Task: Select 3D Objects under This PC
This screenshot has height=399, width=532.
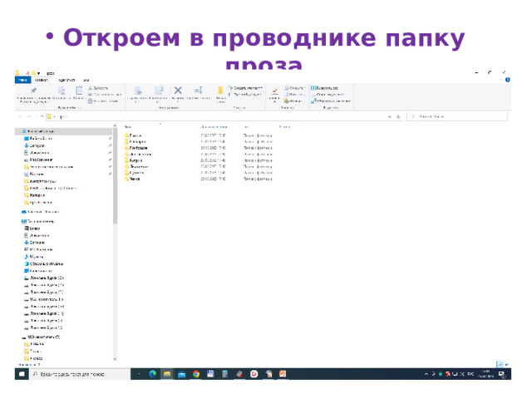Action: point(43,264)
